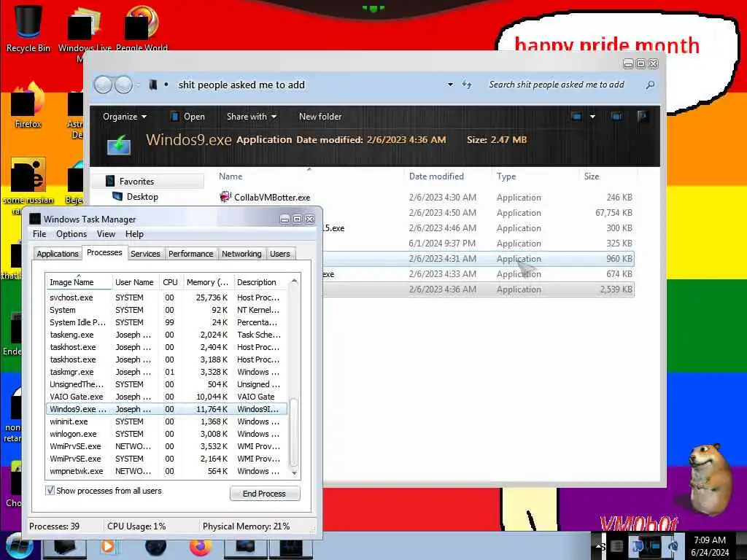Open the view options dropdown arrow
747x560 pixels.
pyautogui.click(x=592, y=116)
